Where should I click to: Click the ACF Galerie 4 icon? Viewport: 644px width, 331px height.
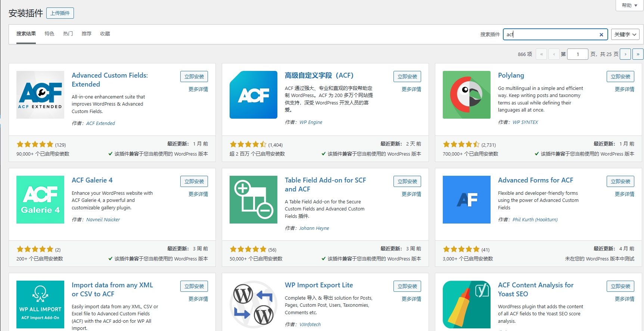tap(40, 200)
